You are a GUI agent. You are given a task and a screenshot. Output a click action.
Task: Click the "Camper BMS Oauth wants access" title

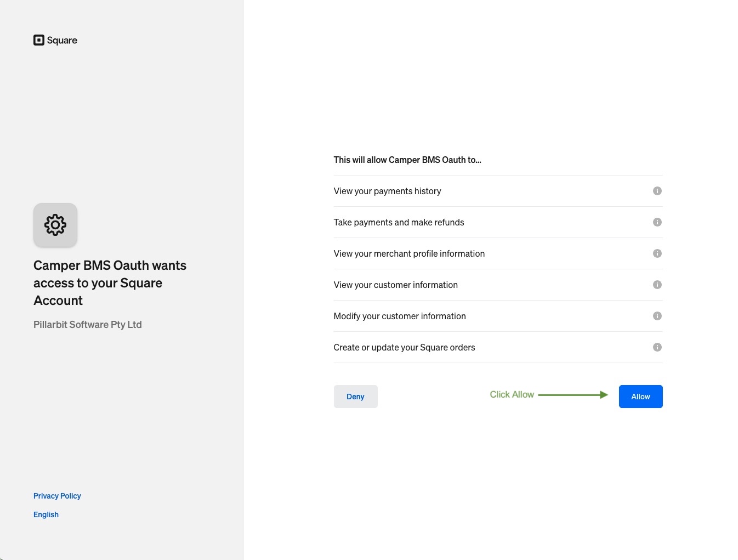110,283
